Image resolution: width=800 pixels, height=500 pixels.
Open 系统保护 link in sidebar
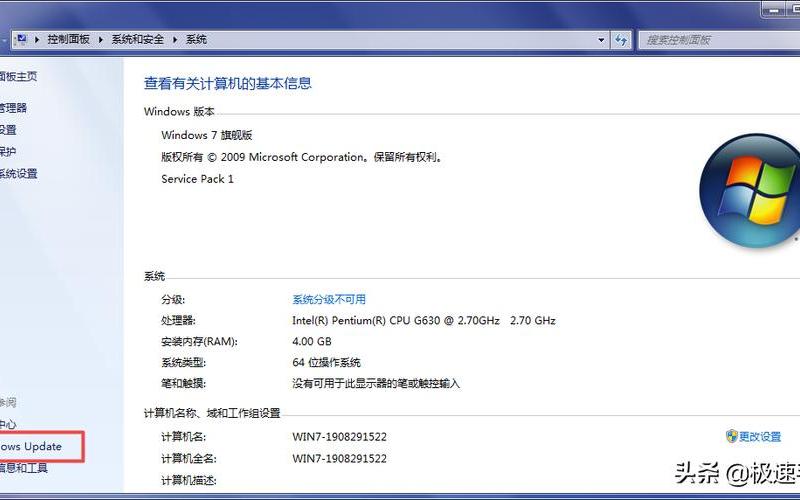click(8, 152)
